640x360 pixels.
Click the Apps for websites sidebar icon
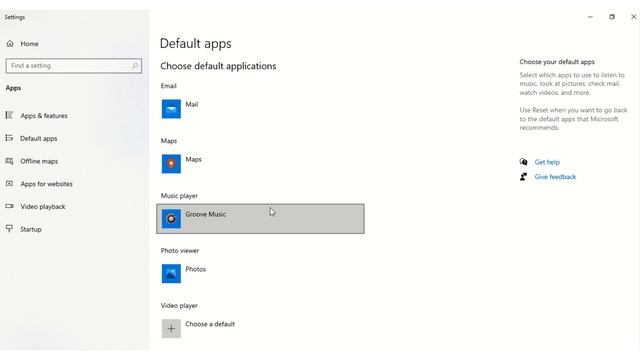[x=9, y=184]
